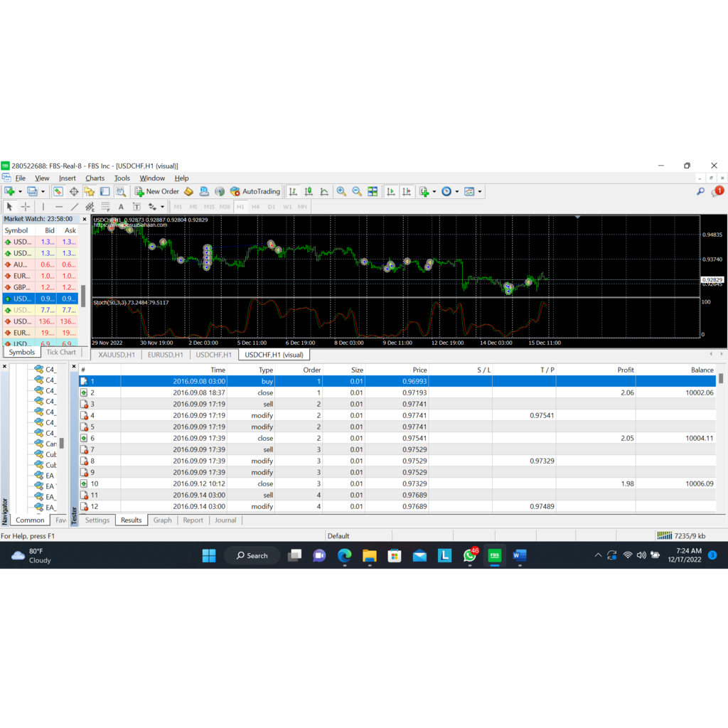Open the indicators list icon
Viewport: 728px width, 728px height.
tap(424, 191)
